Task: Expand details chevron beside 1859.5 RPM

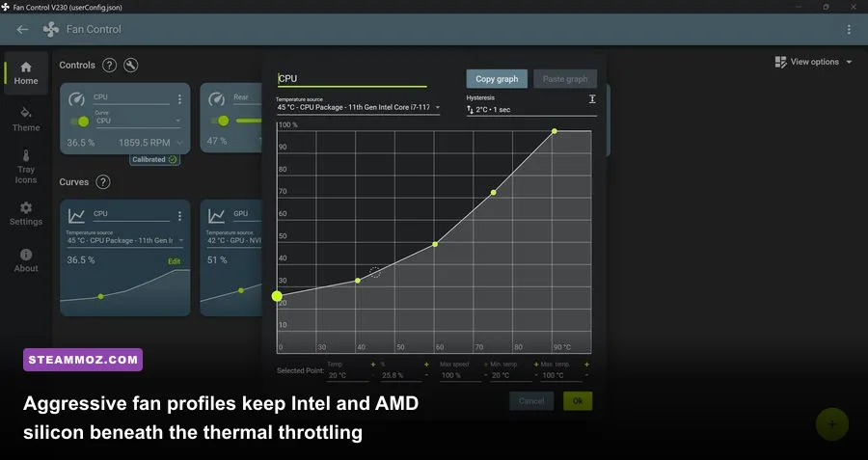Action: [179, 143]
